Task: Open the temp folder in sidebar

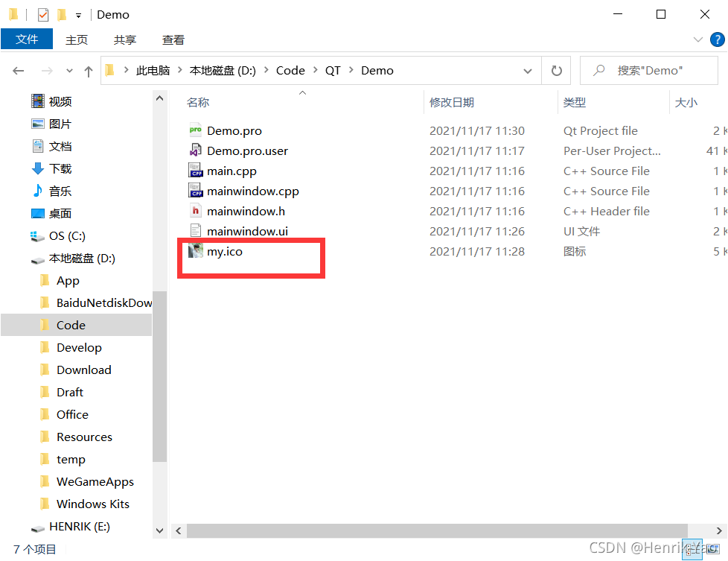Action: 63,459
